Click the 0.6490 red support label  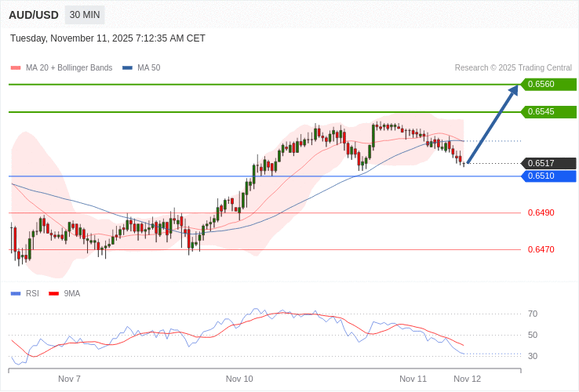pos(541,212)
